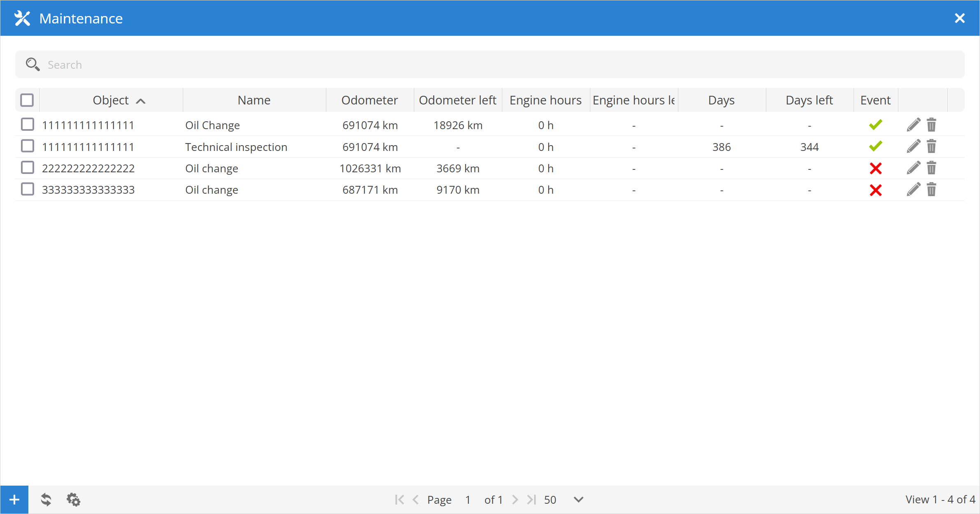Sort table by Odometer left column
The width and height of the screenshot is (980, 514).
457,100
